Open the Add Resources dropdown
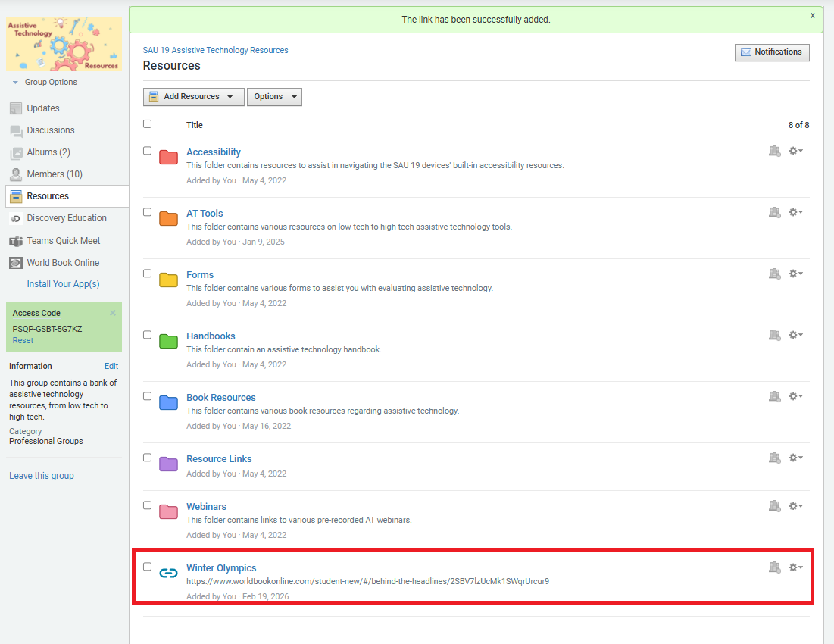834x644 pixels. pyautogui.click(x=194, y=97)
